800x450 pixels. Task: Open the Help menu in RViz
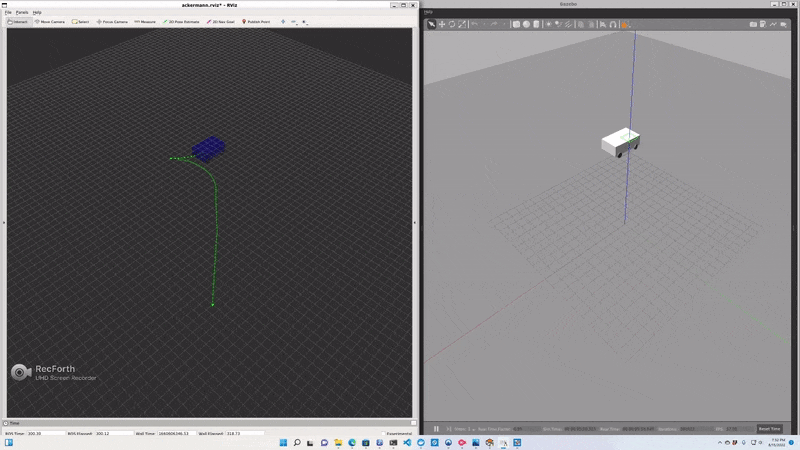[x=37, y=12]
